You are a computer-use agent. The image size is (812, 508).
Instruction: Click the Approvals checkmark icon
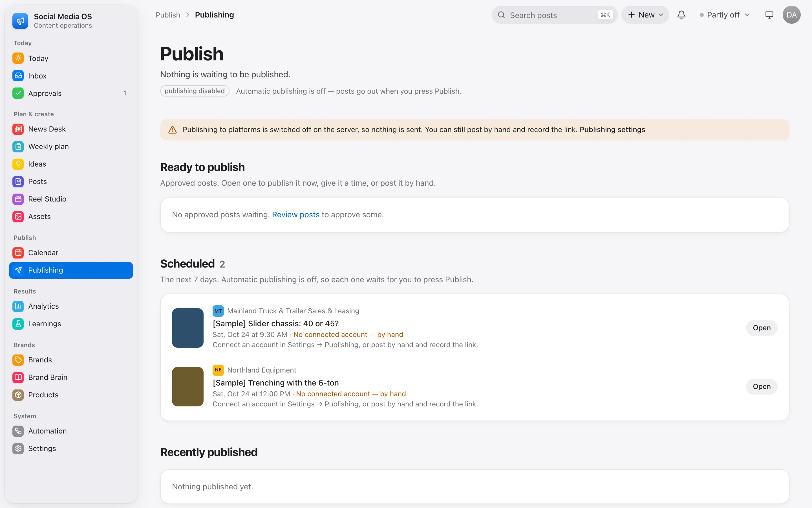(x=18, y=93)
